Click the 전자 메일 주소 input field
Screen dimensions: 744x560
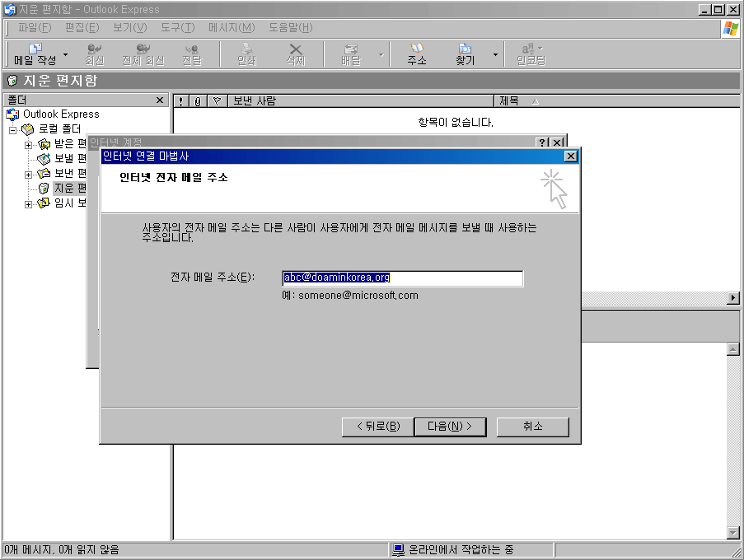coord(402,278)
